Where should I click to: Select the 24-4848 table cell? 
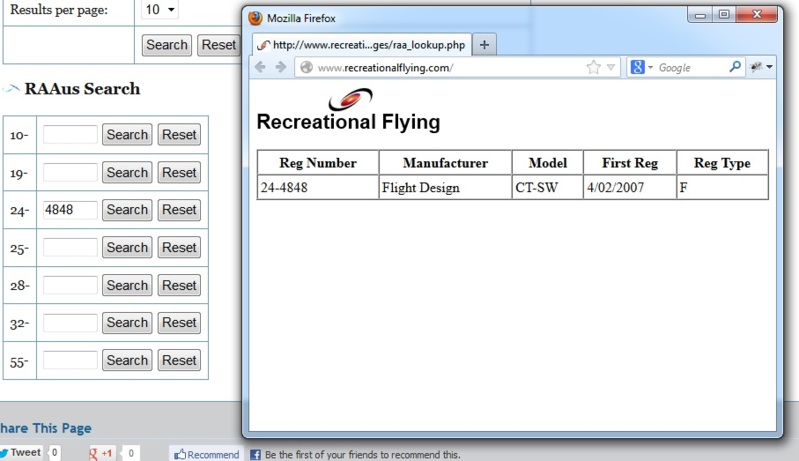[317, 187]
